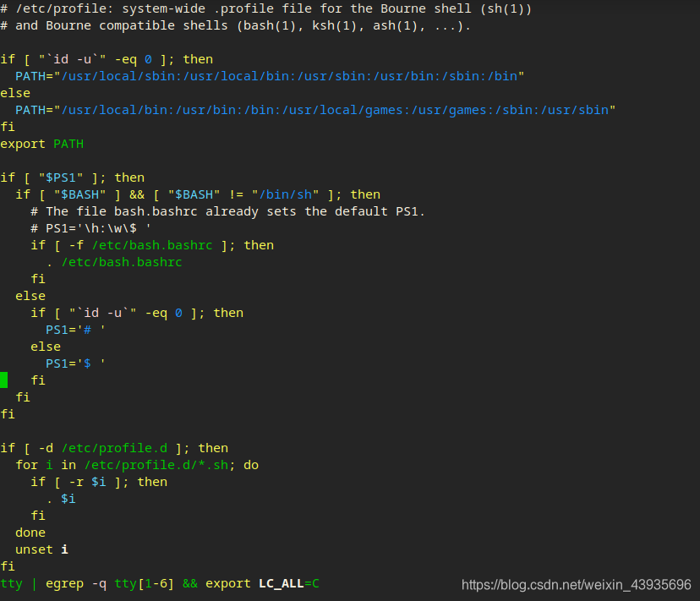
Task: Click the line "PS1='# '"
Action: point(75,330)
